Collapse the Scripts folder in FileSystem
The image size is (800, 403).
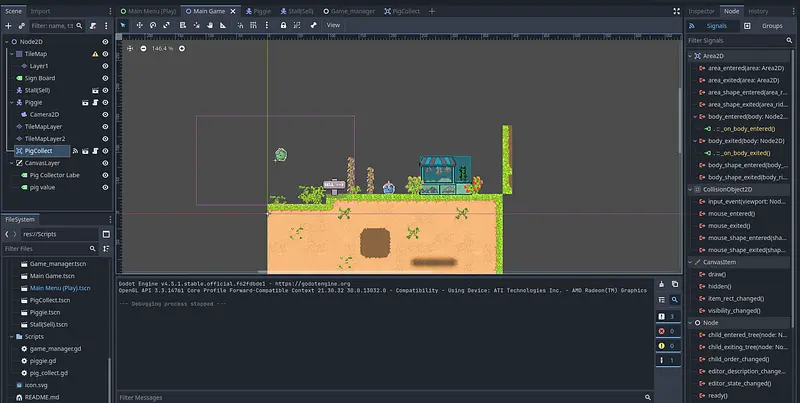[11, 337]
